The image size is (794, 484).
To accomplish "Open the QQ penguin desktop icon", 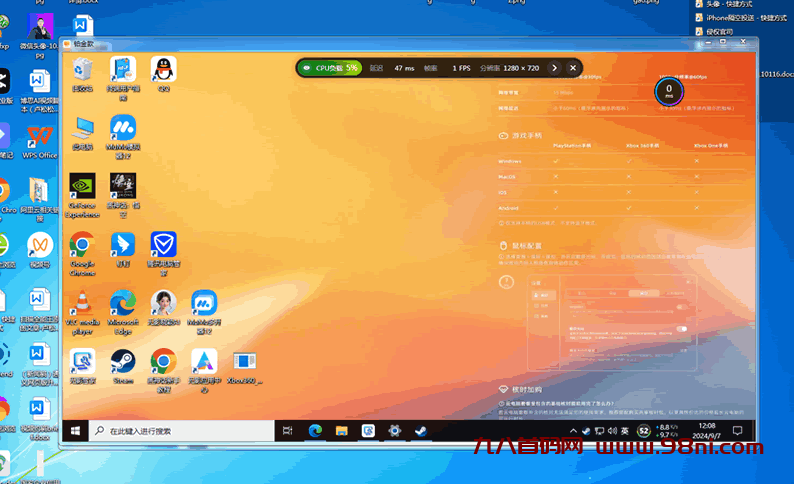I will pyautogui.click(x=163, y=70).
